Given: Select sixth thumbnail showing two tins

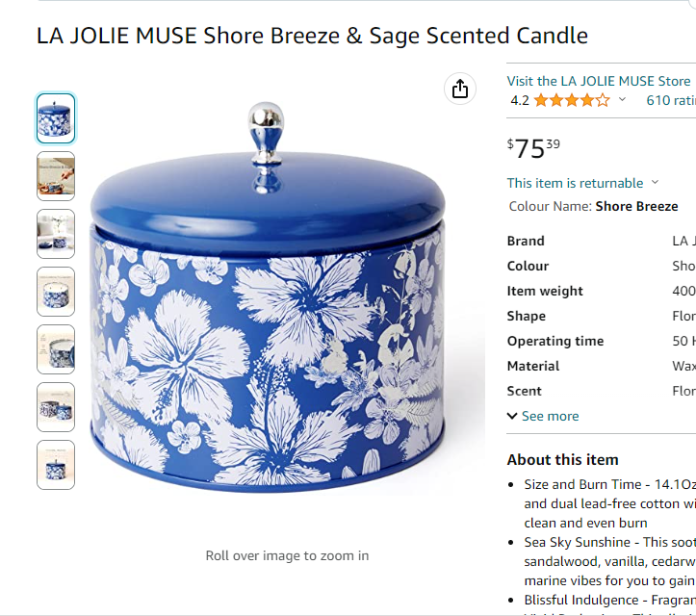Looking at the screenshot, I should (x=56, y=407).
